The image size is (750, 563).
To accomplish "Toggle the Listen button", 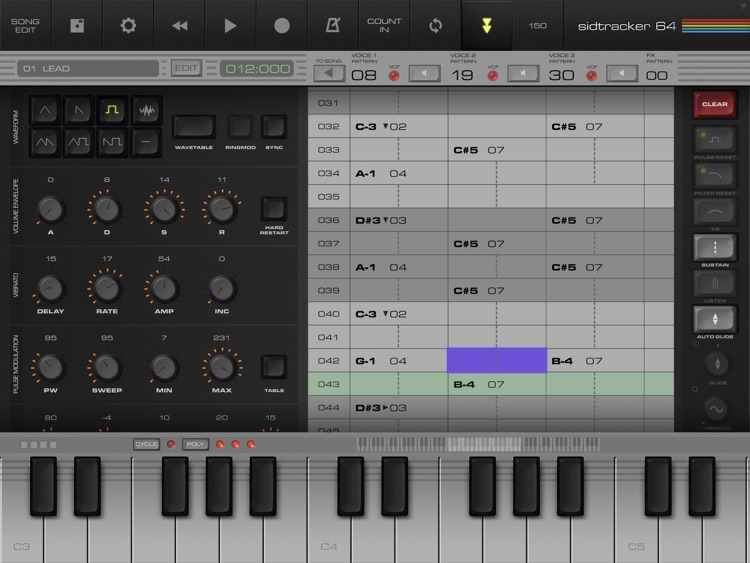I will [715, 283].
